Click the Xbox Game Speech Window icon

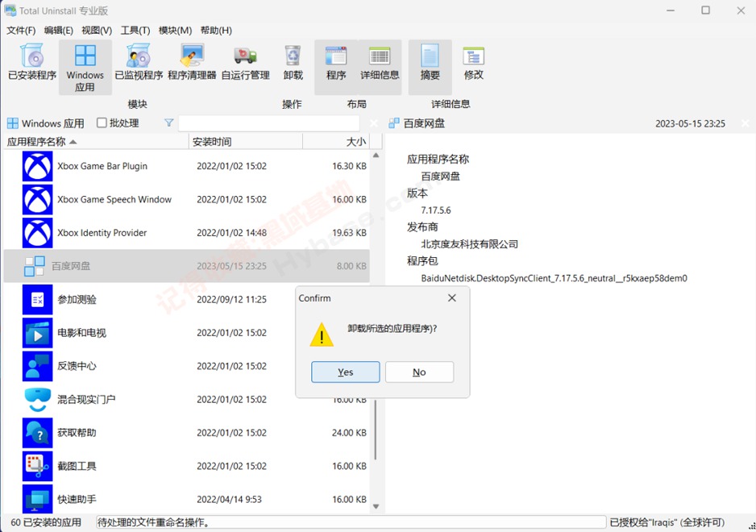pos(38,199)
